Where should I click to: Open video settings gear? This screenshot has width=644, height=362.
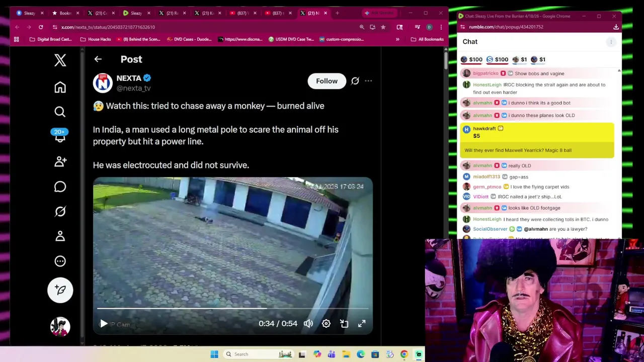pos(326,324)
